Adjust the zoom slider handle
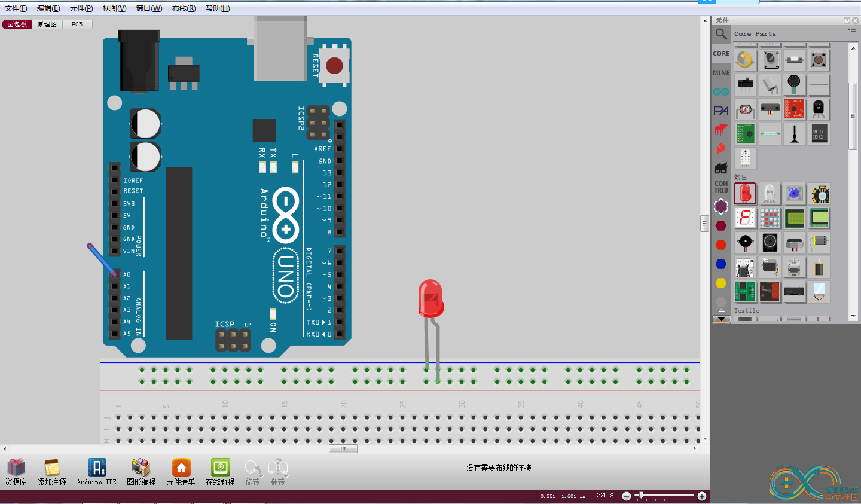This screenshot has width=861, height=504. 640,495
